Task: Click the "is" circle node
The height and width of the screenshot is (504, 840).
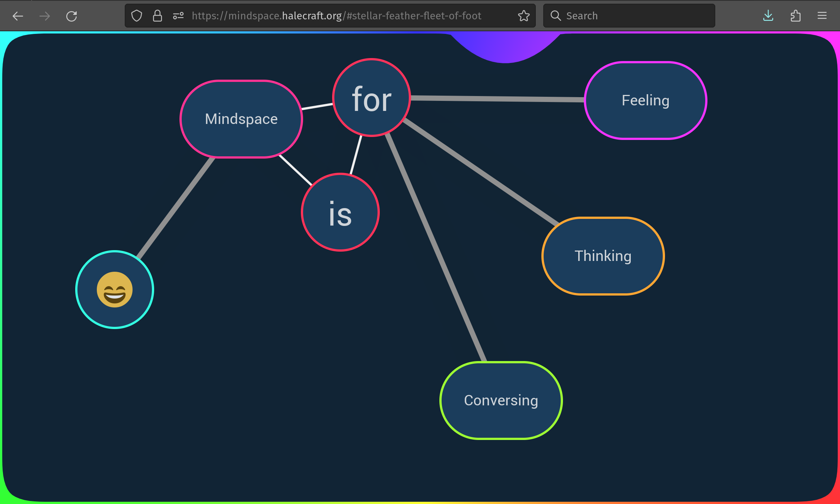Action: click(x=340, y=213)
